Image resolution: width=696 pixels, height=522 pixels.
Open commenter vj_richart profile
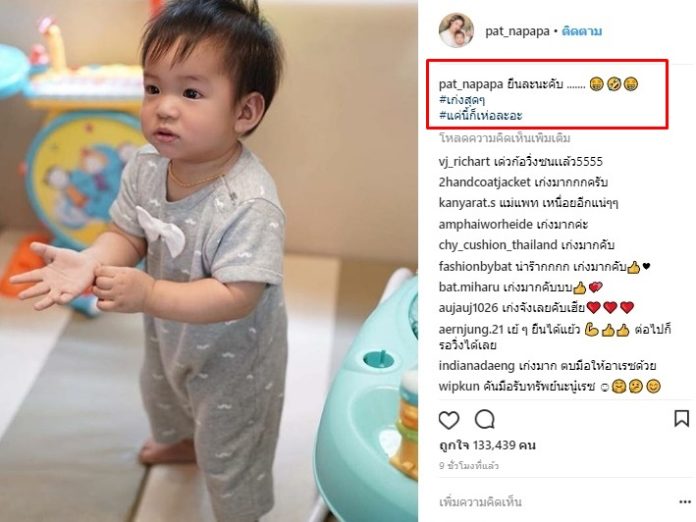coord(464,162)
